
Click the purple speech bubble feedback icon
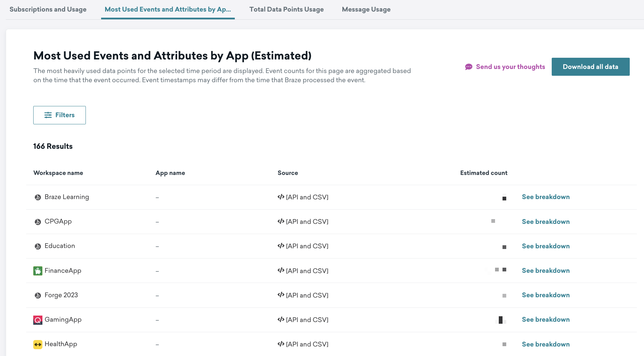[469, 67]
